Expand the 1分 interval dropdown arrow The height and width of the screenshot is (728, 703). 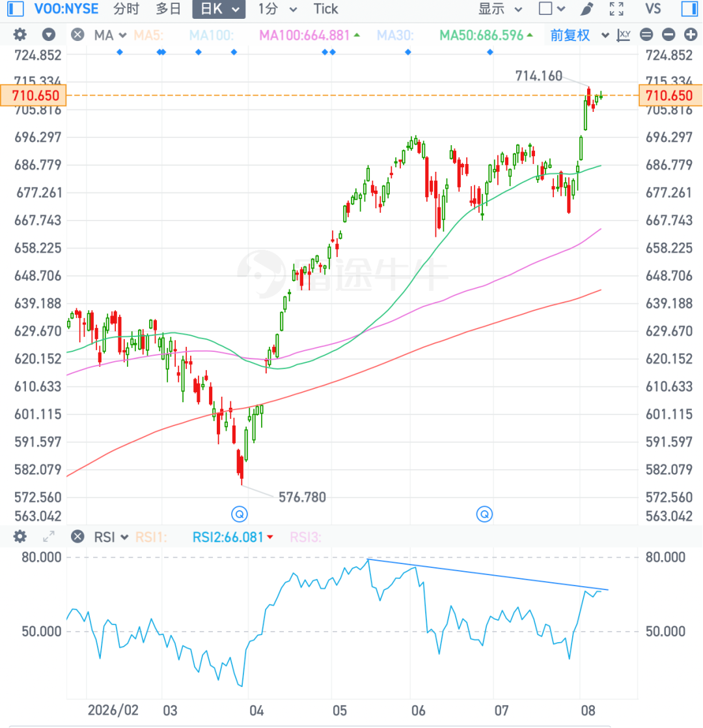tap(293, 10)
